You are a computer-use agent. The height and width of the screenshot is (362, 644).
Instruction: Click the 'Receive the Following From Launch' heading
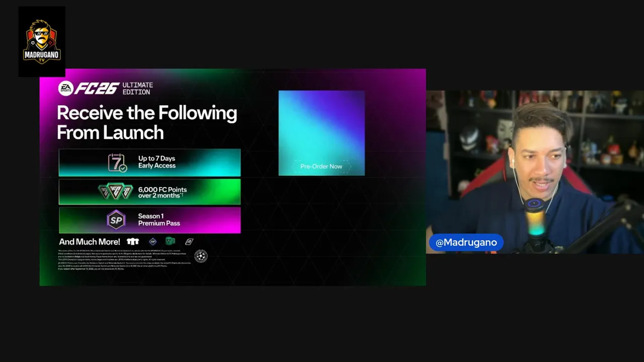coord(147,123)
